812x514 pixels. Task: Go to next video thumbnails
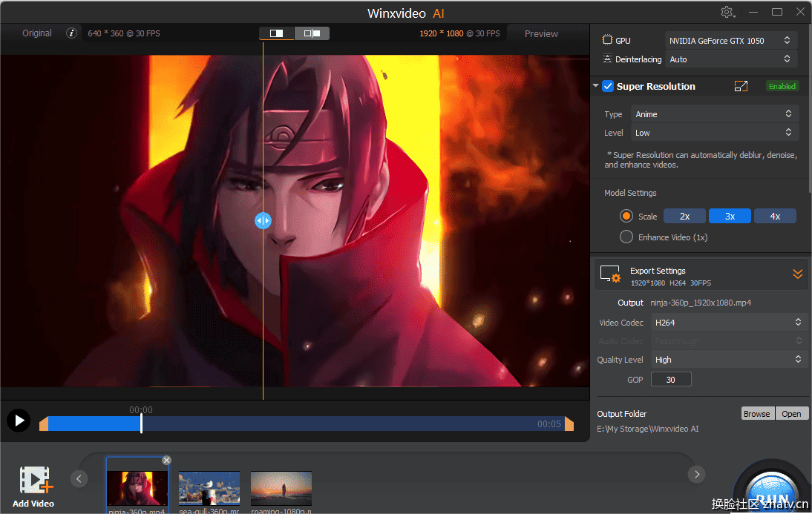click(696, 474)
